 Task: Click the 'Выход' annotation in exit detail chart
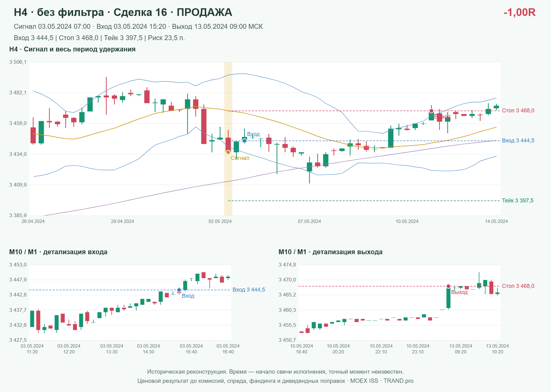click(459, 292)
